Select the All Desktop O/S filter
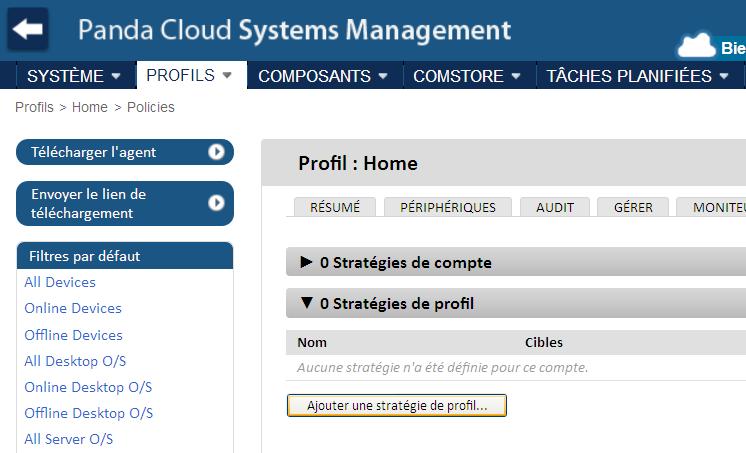 pyautogui.click(x=75, y=361)
